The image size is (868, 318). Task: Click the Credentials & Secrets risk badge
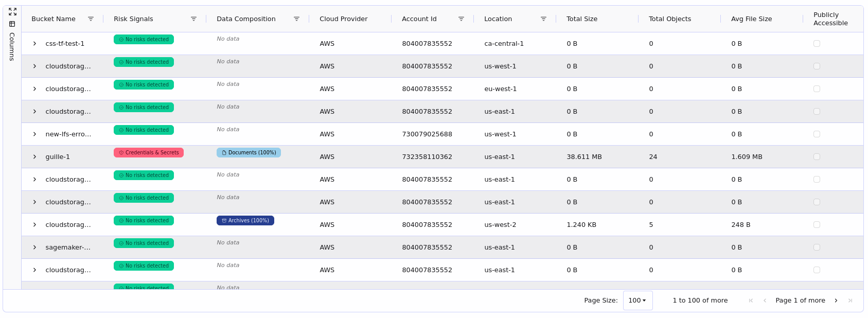pyautogui.click(x=149, y=153)
